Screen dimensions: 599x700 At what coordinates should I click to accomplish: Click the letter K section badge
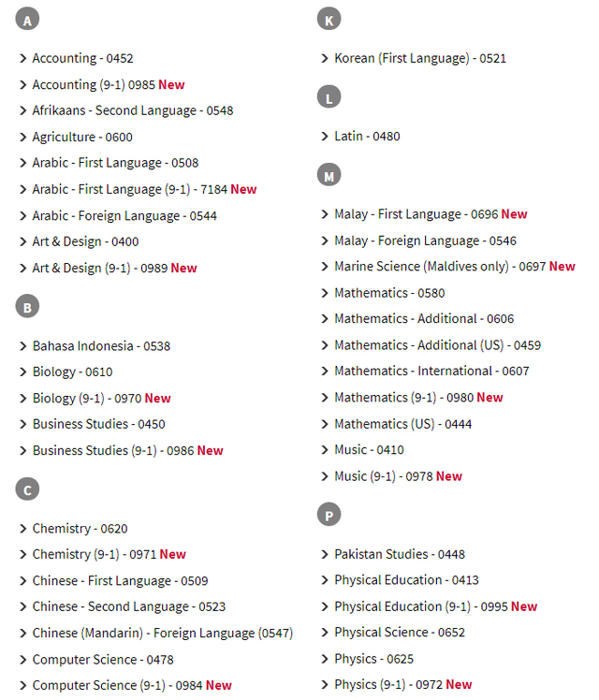pos(329,20)
